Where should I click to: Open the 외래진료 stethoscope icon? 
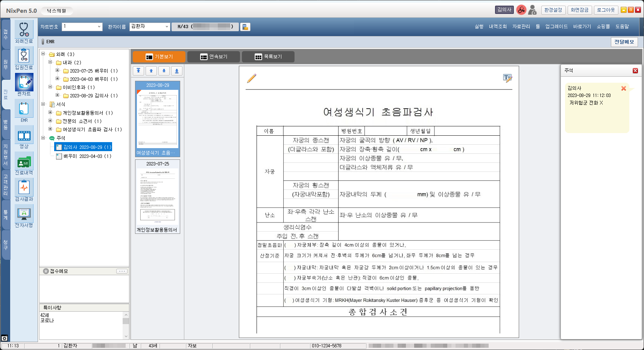[x=24, y=29]
